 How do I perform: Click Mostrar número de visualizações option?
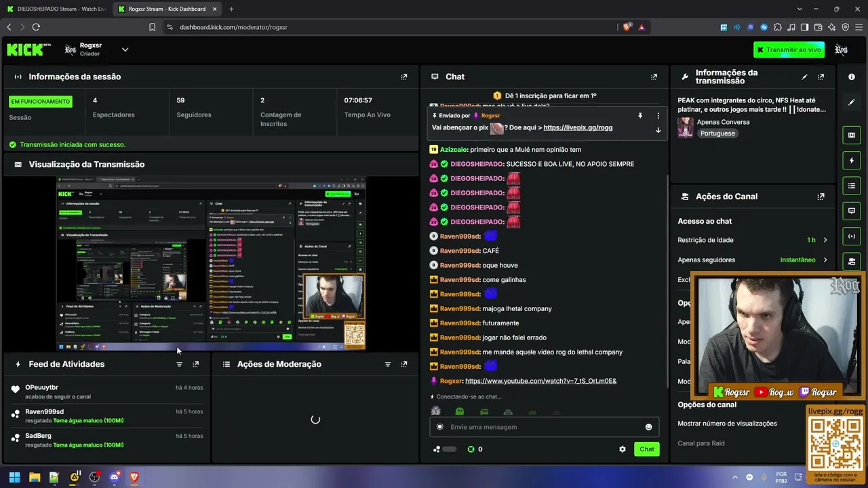point(727,424)
